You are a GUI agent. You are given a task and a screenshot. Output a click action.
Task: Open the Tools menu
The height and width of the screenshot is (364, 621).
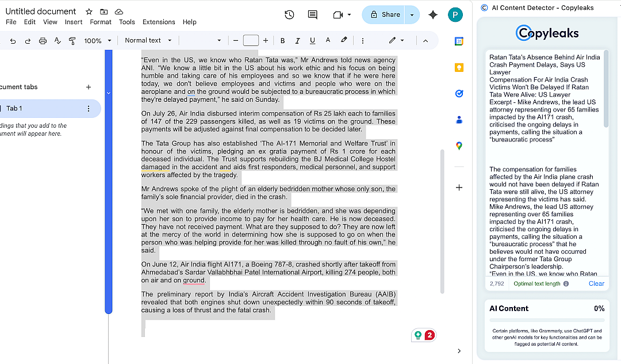(126, 22)
